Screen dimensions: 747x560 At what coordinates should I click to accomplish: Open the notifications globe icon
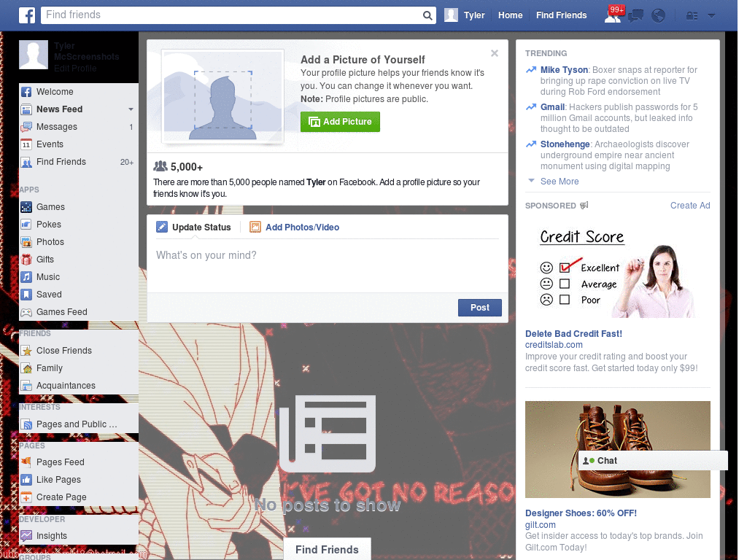pos(659,16)
